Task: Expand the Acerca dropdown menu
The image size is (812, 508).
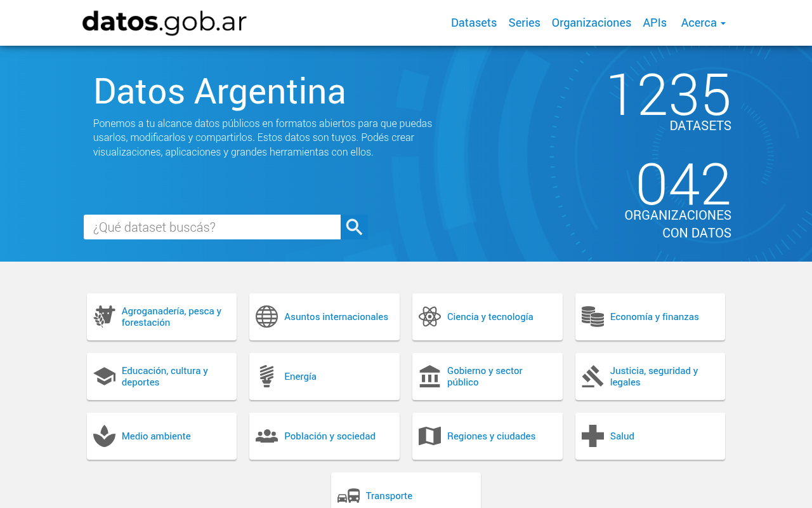Action: point(703,23)
